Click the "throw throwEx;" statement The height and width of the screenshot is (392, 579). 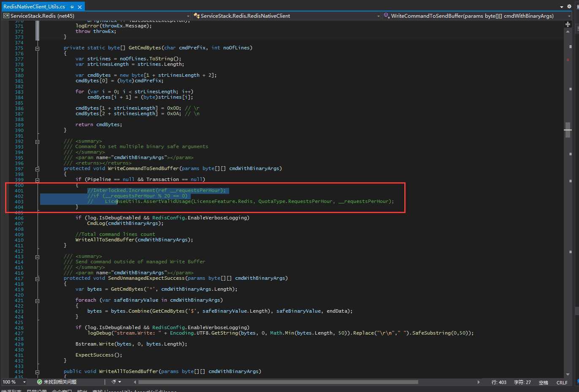point(96,32)
